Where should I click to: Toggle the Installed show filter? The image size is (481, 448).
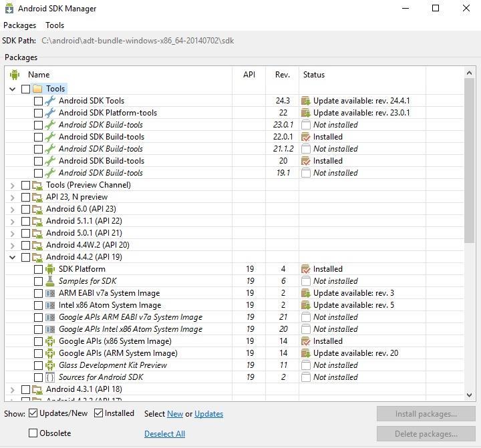tap(98, 413)
